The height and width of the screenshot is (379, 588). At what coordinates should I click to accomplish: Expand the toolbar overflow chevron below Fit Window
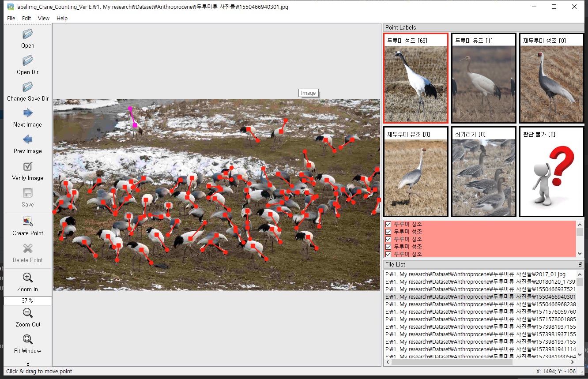(x=28, y=364)
